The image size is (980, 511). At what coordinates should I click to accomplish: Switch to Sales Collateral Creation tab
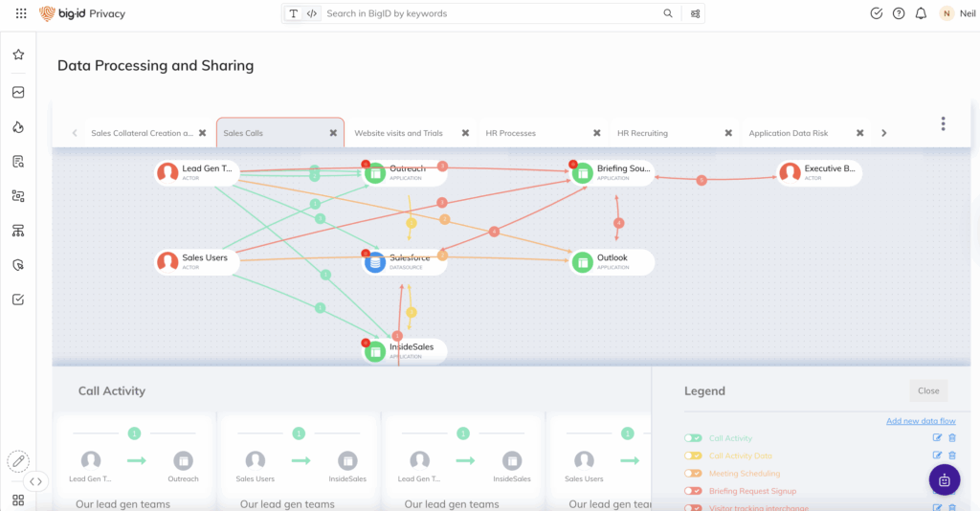tap(142, 132)
